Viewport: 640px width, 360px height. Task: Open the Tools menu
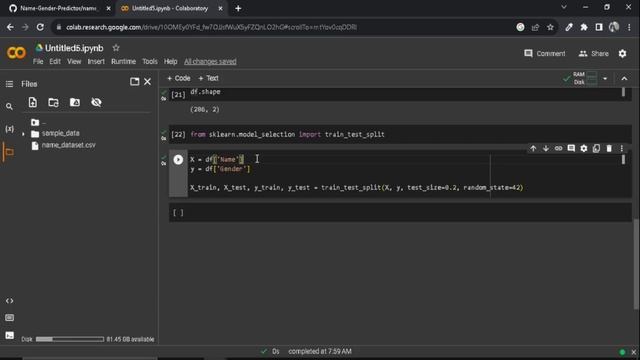pos(149,62)
